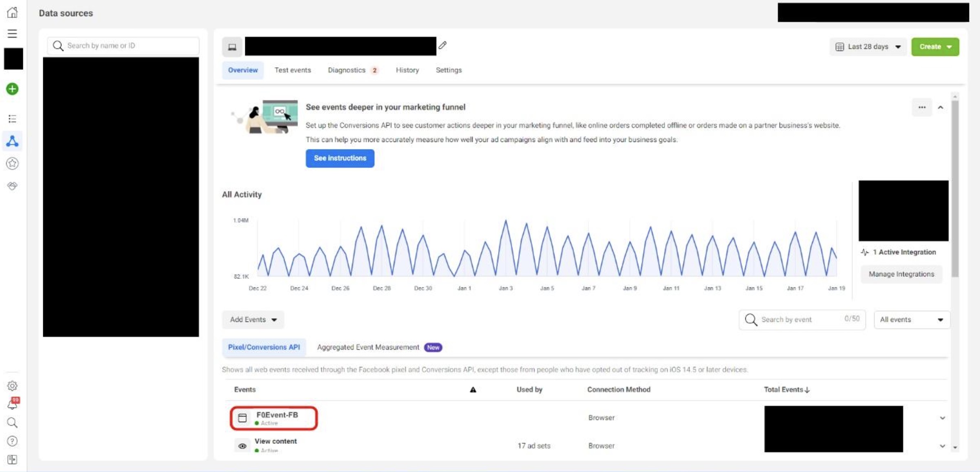Open the sidebar Settings gear icon
The width and height of the screenshot is (980, 472).
pos(12,386)
